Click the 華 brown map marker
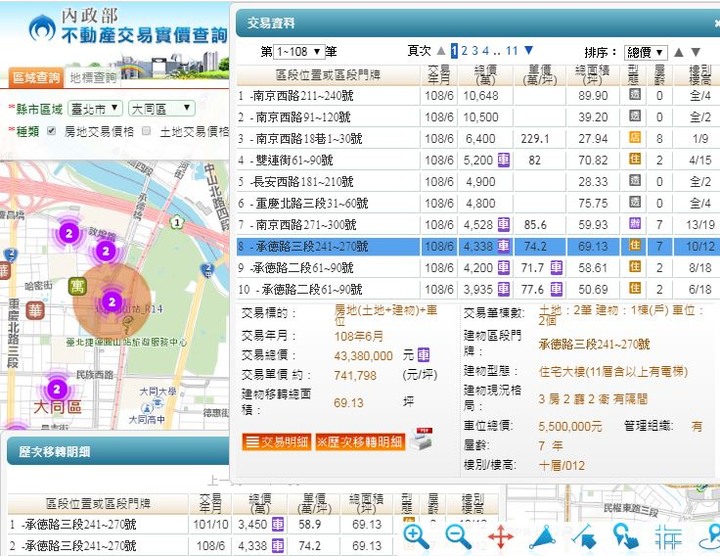The width and height of the screenshot is (720, 556). pos(35,311)
